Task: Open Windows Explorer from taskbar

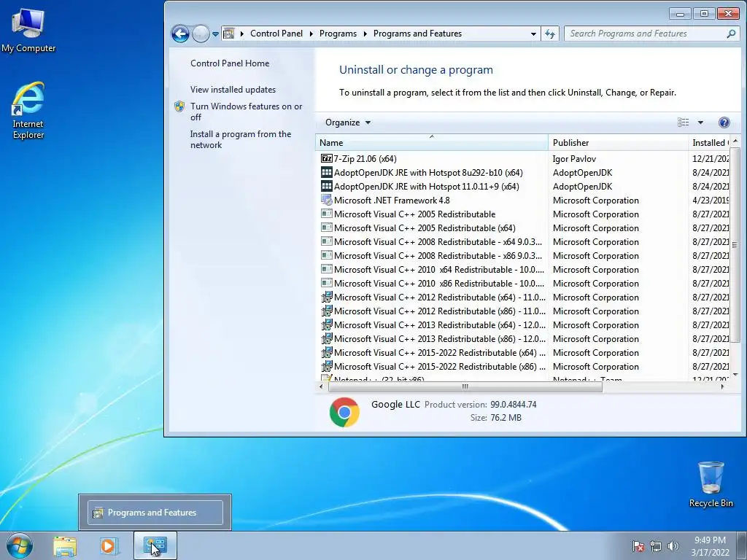Action: click(x=65, y=545)
